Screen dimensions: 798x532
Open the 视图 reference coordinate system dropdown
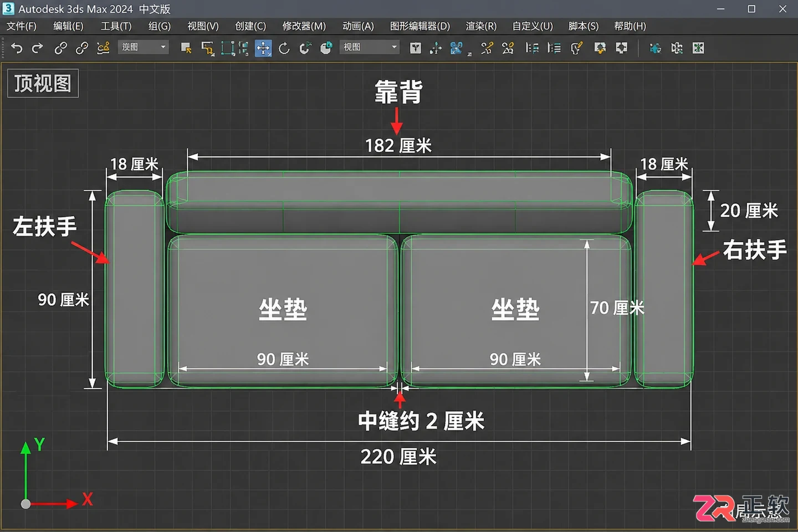tap(369, 47)
